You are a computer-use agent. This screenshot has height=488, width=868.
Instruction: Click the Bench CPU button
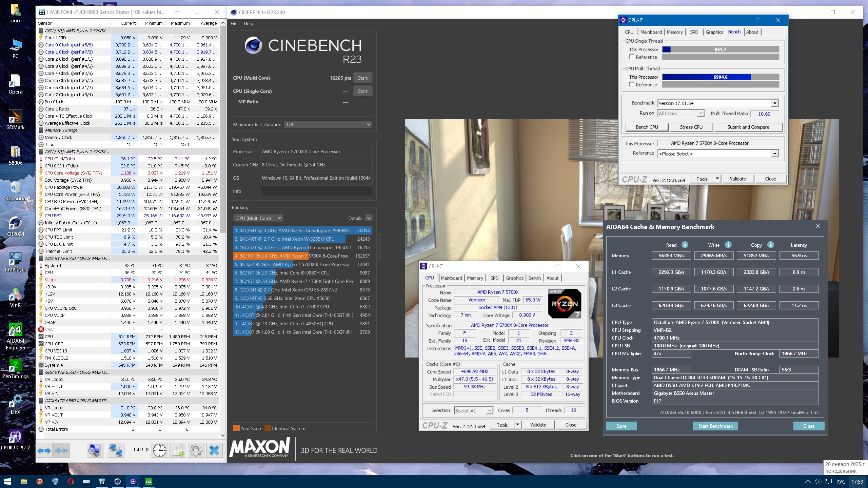point(647,127)
